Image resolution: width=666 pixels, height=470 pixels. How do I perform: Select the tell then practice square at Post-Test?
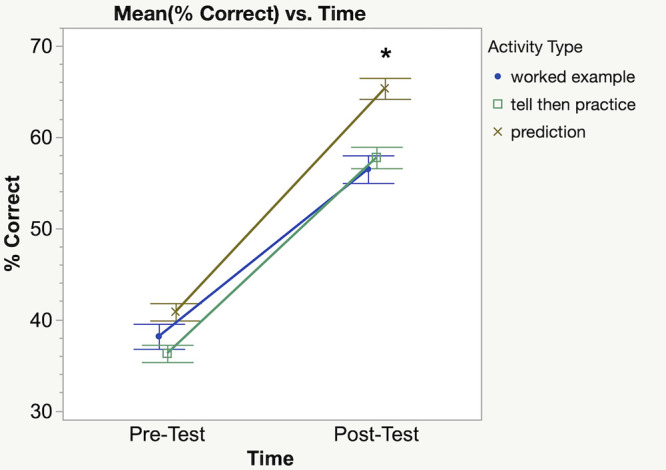coord(376,157)
